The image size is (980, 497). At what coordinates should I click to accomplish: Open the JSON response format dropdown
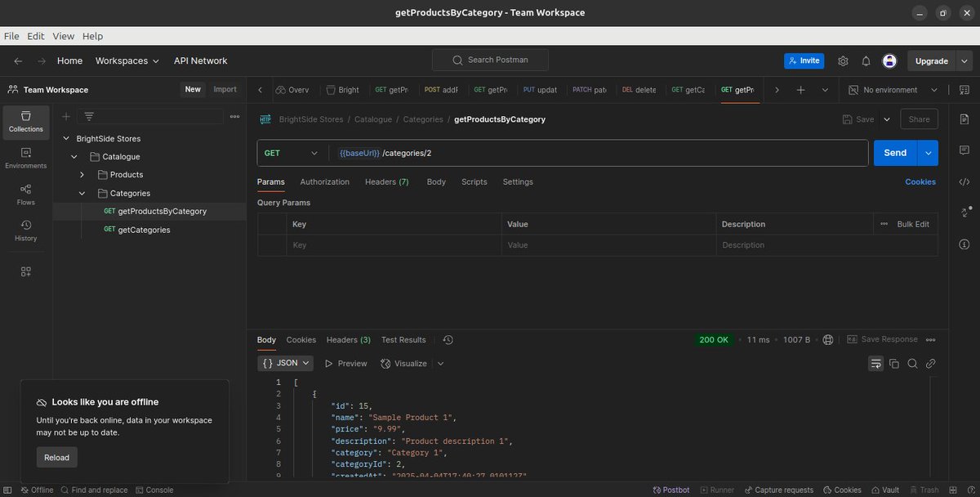click(286, 364)
